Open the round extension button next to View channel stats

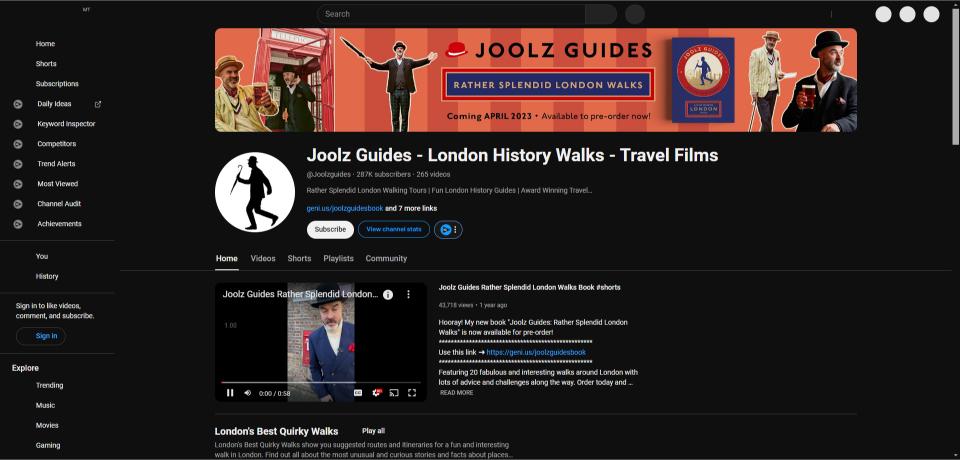(448, 230)
